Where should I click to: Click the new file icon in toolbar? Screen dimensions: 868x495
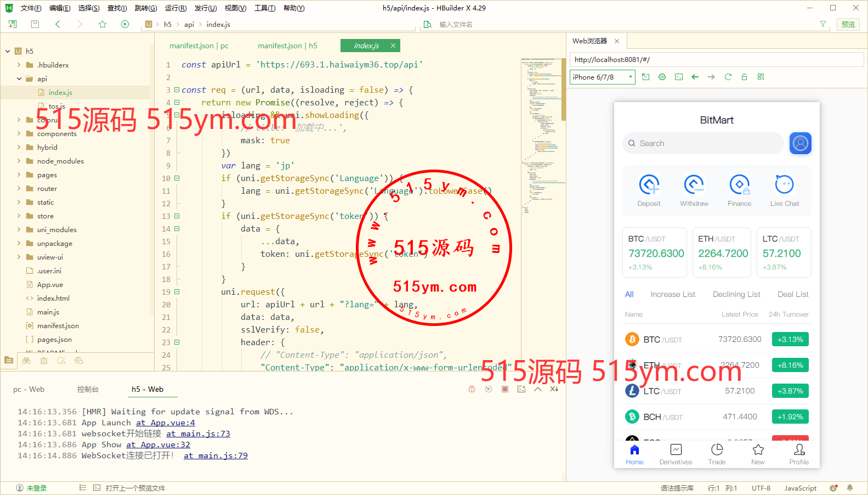tap(13, 24)
